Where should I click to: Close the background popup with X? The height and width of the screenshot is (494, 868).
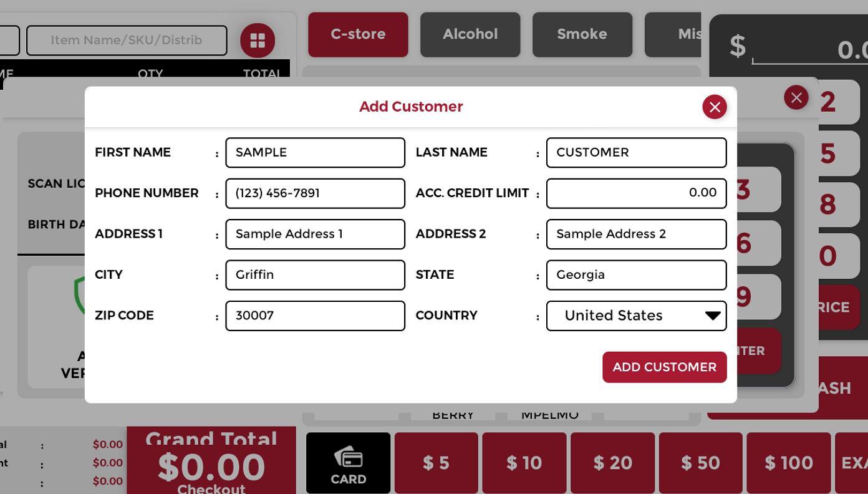pos(796,97)
